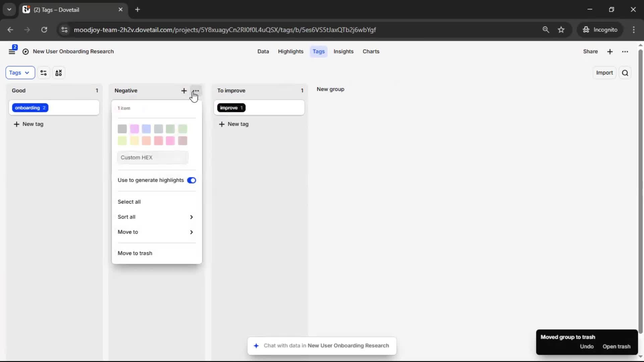Switch to the Insights tab
The height and width of the screenshot is (362, 644).
[x=343, y=52]
